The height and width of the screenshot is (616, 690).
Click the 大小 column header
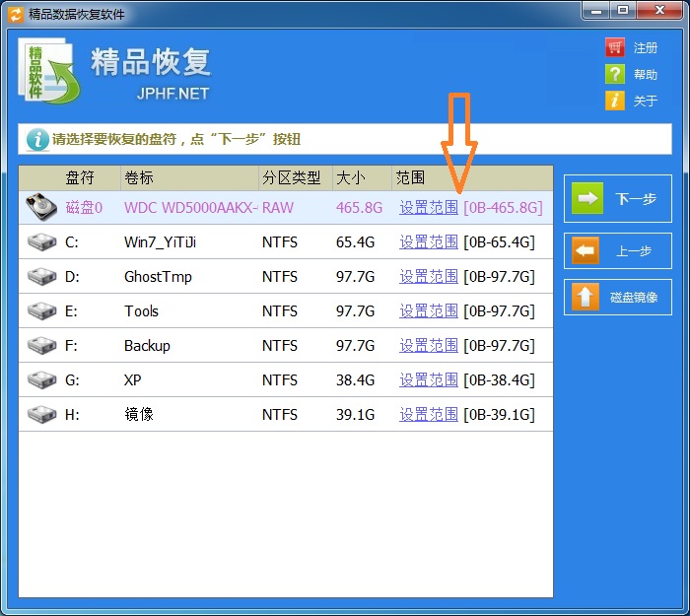click(350, 177)
